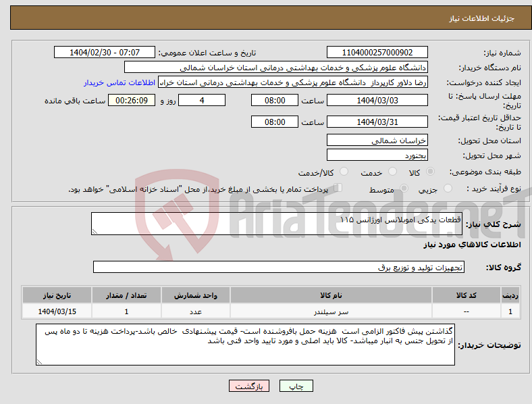Click the شماره نیاز field 1104000257000902
Viewport: 532px width, 404px height.
pos(377,52)
